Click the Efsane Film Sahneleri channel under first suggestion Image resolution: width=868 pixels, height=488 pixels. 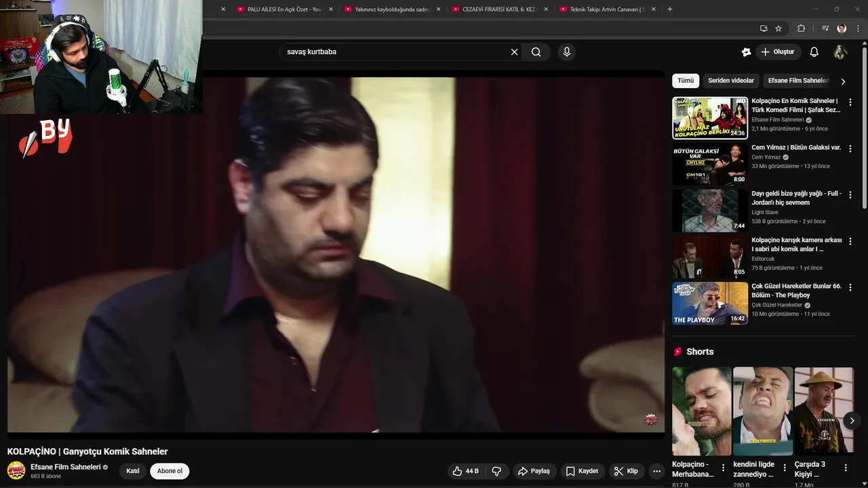click(777, 120)
